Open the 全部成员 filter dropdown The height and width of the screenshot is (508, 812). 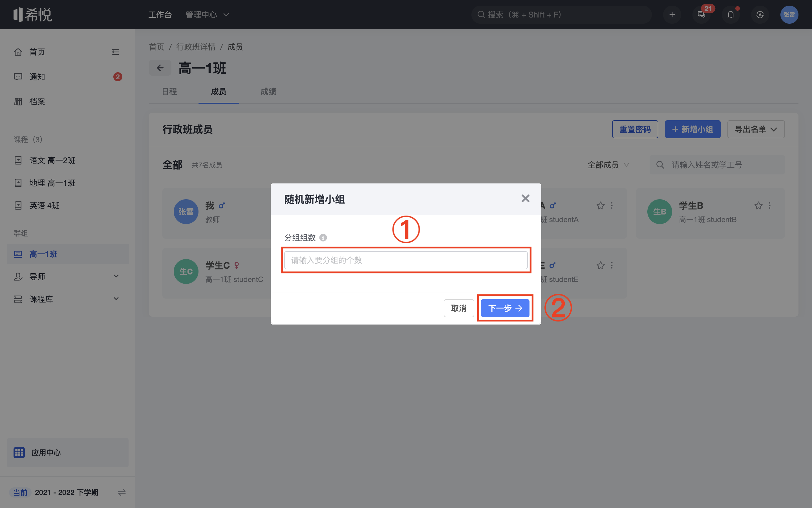608,165
